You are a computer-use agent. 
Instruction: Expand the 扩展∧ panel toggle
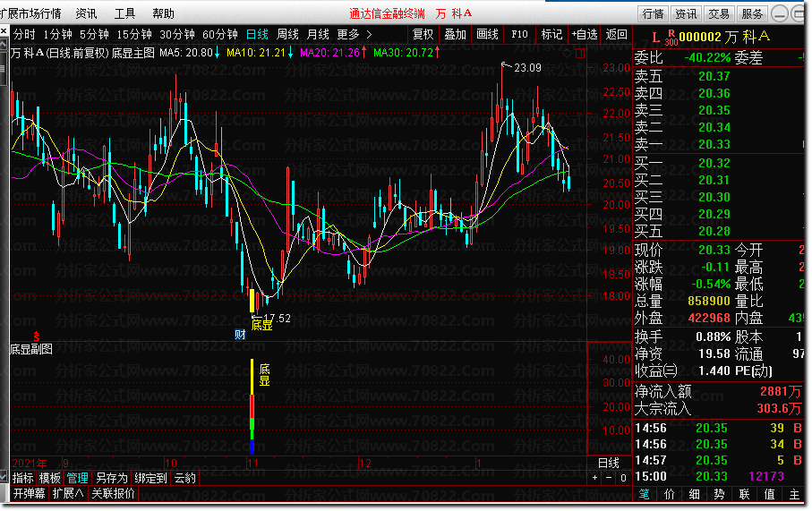tap(68, 493)
